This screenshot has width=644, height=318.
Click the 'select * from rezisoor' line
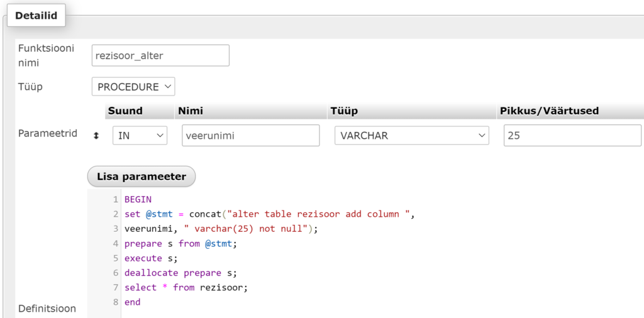coord(186,287)
